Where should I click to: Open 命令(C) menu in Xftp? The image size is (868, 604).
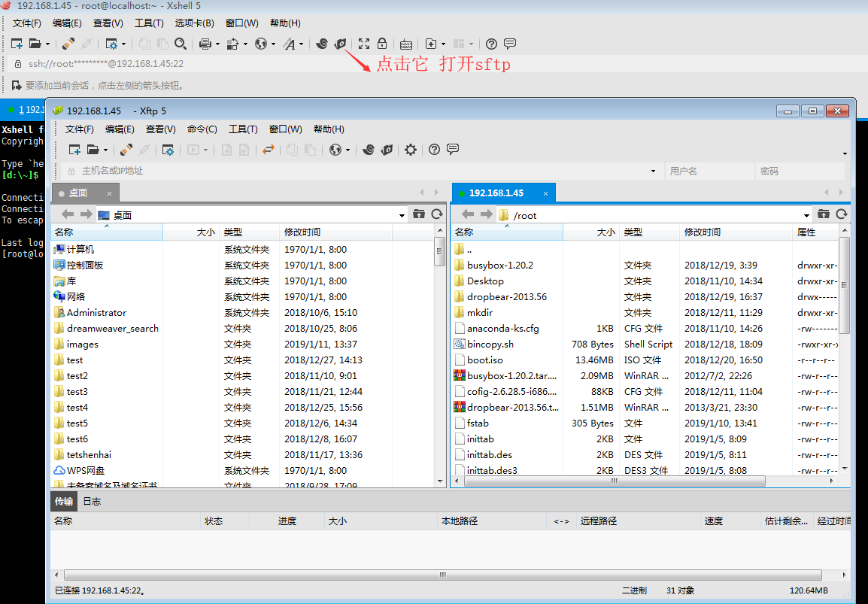point(202,129)
